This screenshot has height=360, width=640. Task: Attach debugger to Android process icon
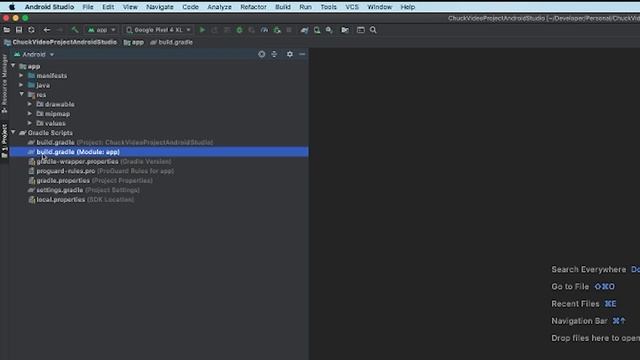(x=277, y=30)
